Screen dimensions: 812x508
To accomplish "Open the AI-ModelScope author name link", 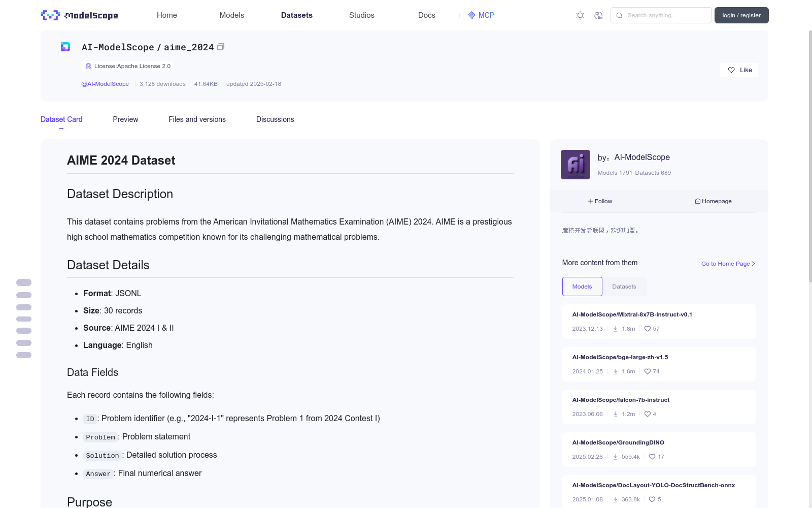I will (x=642, y=157).
